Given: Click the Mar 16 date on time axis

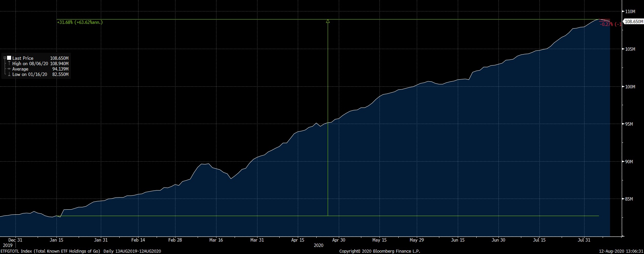Looking at the screenshot, I should pyautogui.click(x=216, y=240).
